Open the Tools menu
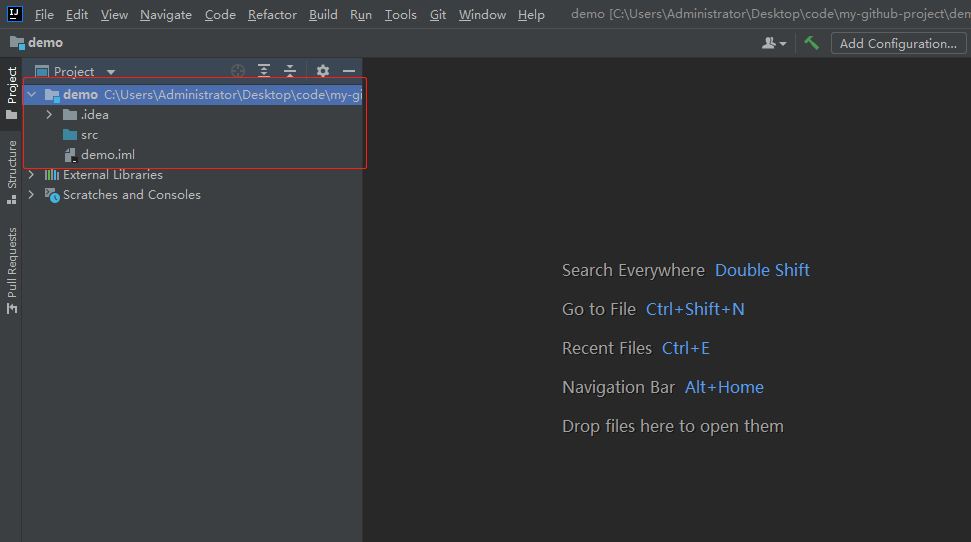 400,14
